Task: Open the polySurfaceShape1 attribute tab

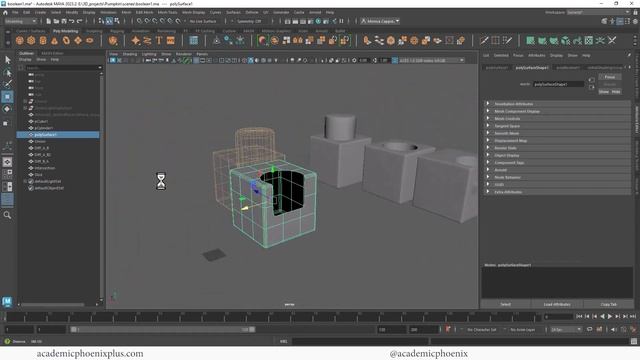Action: [x=531, y=68]
